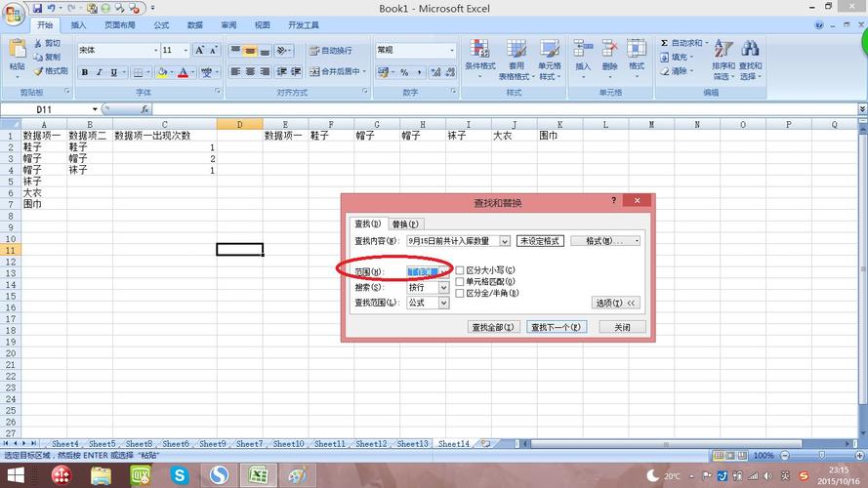Click Find All (查找全部) button
The width and height of the screenshot is (868, 488).
click(x=492, y=327)
